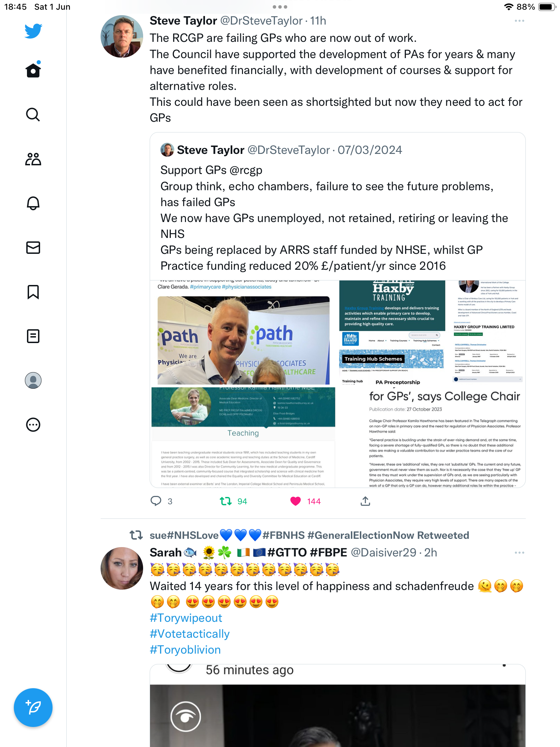Expand More options circle in sidebar
This screenshot has height=747, width=560.
pos(33,425)
